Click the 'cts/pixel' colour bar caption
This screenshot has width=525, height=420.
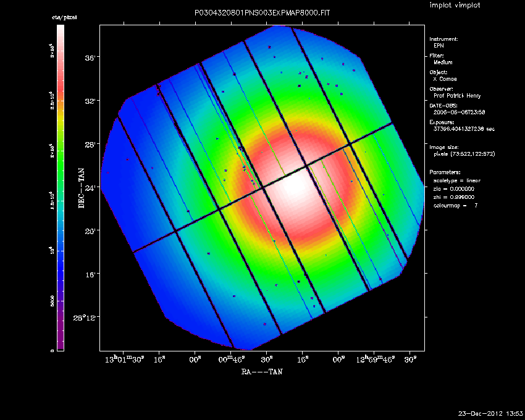click(x=64, y=17)
